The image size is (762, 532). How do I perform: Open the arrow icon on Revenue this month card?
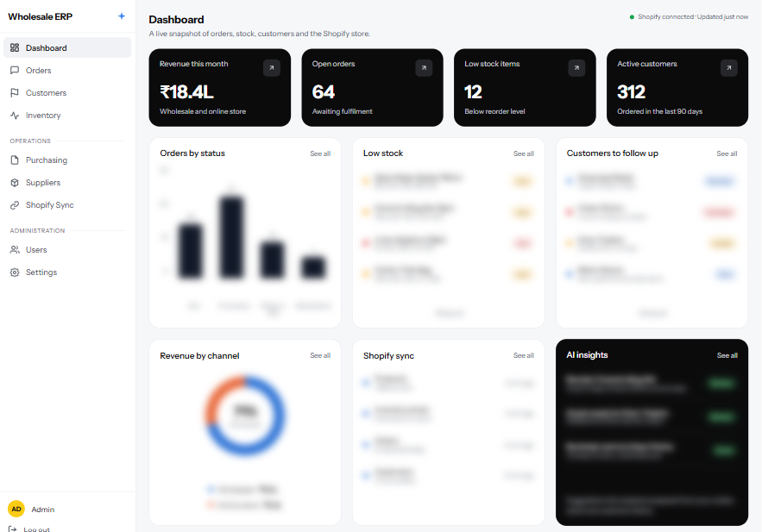(272, 68)
